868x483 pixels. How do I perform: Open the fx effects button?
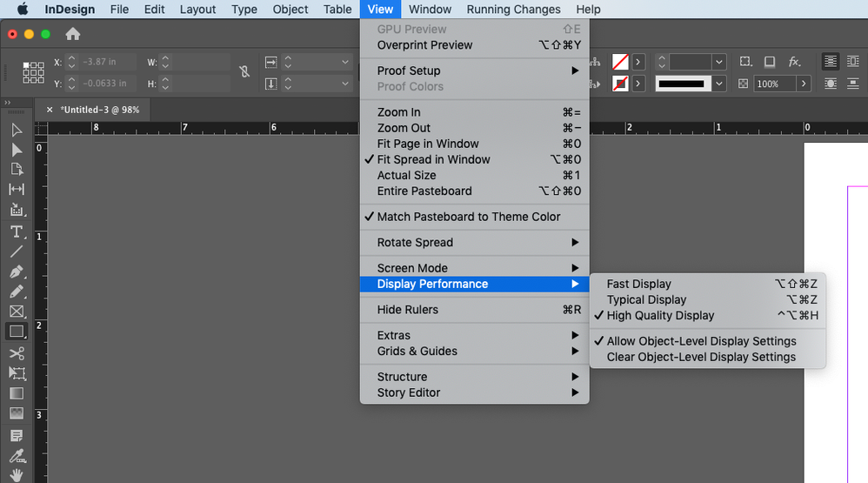(x=794, y=62)
